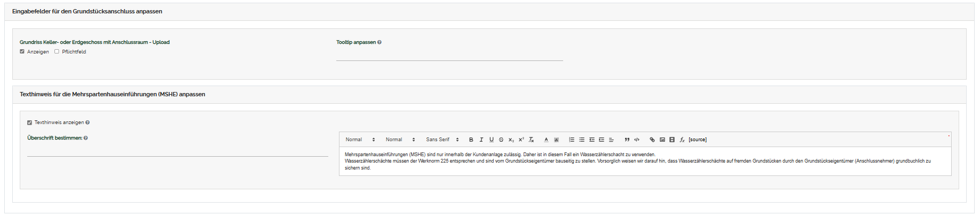Click the [source] button in the toolbar
The width and height of the screenshot is (980, 215).
[697, 140]
